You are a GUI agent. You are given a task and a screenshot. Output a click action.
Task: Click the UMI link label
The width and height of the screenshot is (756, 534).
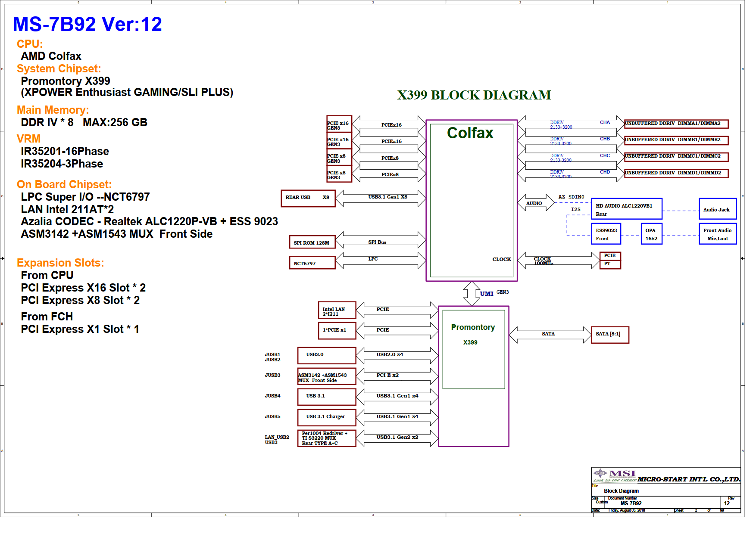(x=487, y=294)
